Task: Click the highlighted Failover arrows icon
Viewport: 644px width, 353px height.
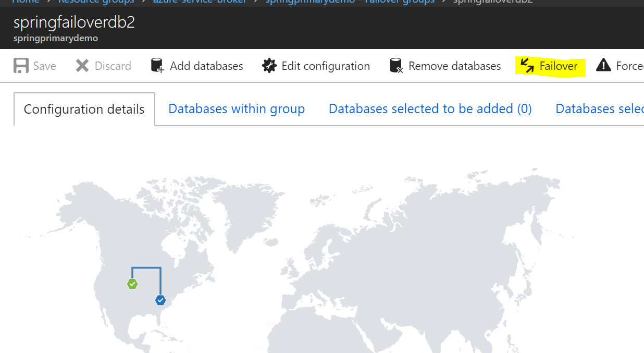Action: [527, 66]
